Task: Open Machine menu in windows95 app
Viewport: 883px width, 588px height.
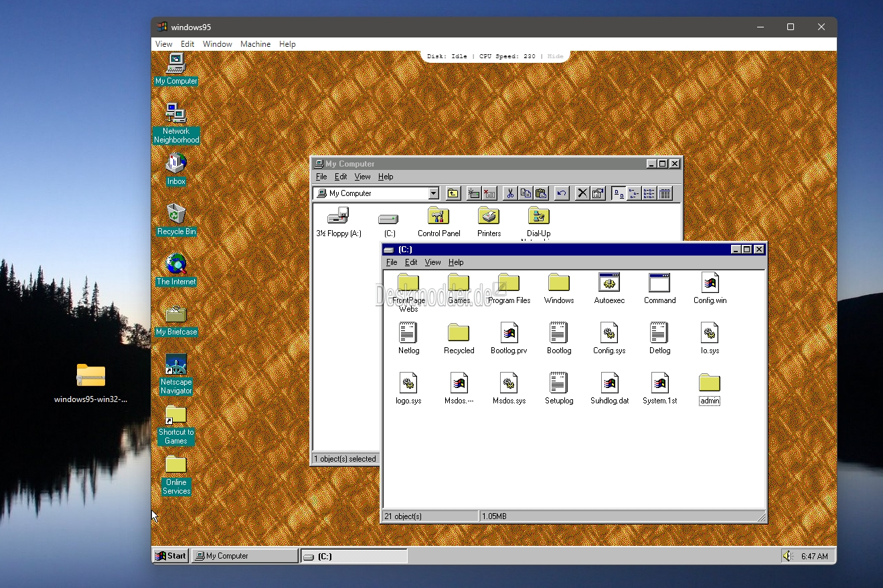Action: click(256, 44)
